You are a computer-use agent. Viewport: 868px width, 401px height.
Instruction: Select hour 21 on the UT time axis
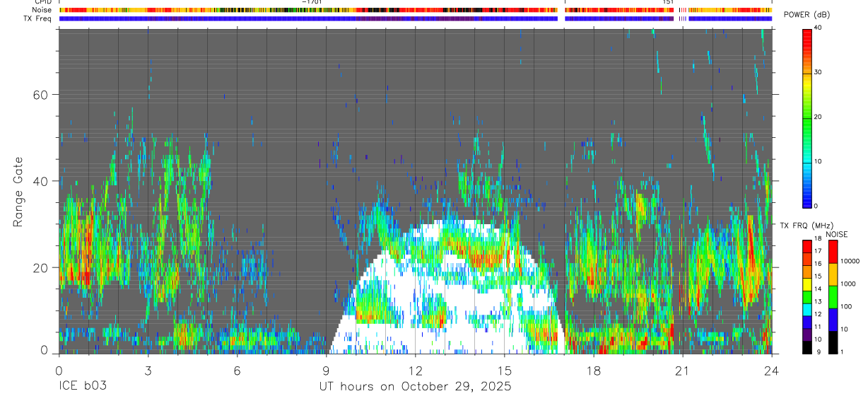click(682, 370)
